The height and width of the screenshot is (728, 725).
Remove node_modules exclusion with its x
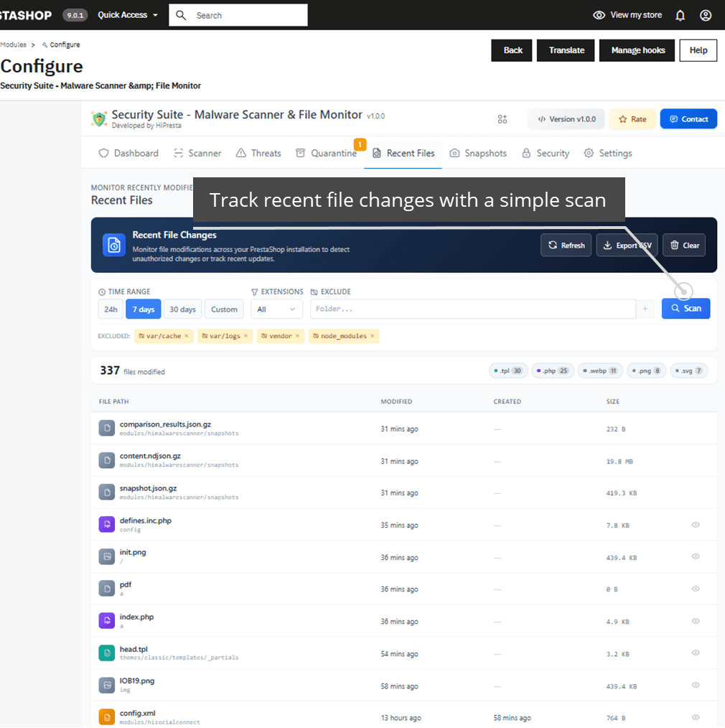[373, 336]
